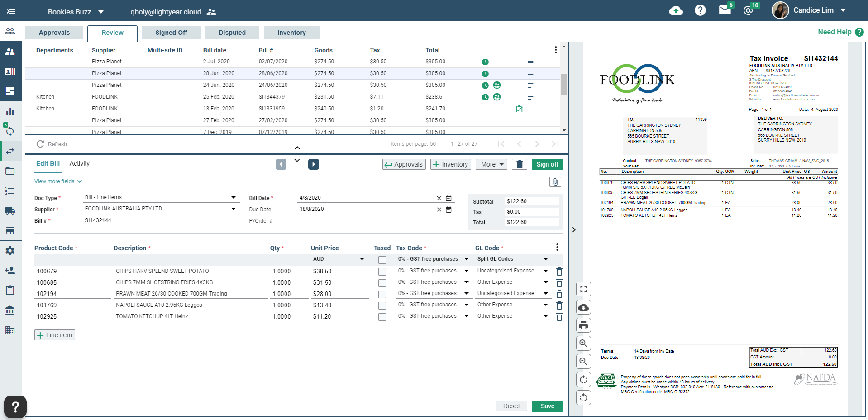Viewport: 868px width, 420px height.
Task: Open the Bookies Buzz organisation dropdown
Action: point(76,12)
